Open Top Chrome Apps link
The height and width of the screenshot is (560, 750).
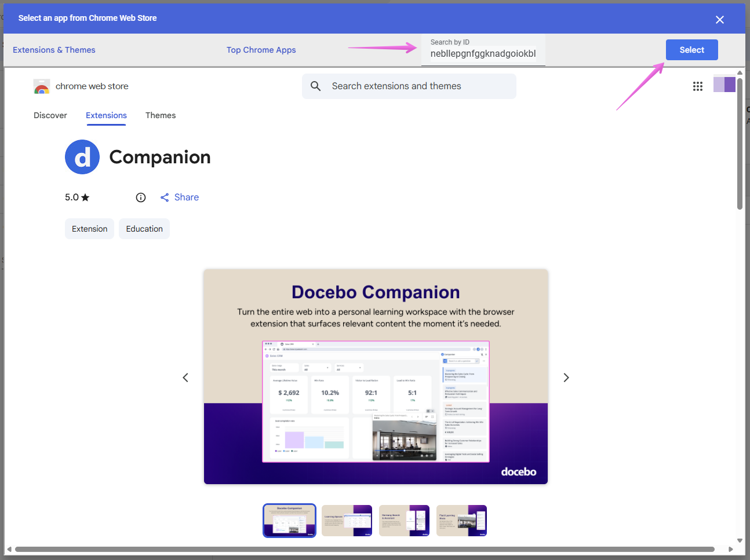tap(261, 50)
